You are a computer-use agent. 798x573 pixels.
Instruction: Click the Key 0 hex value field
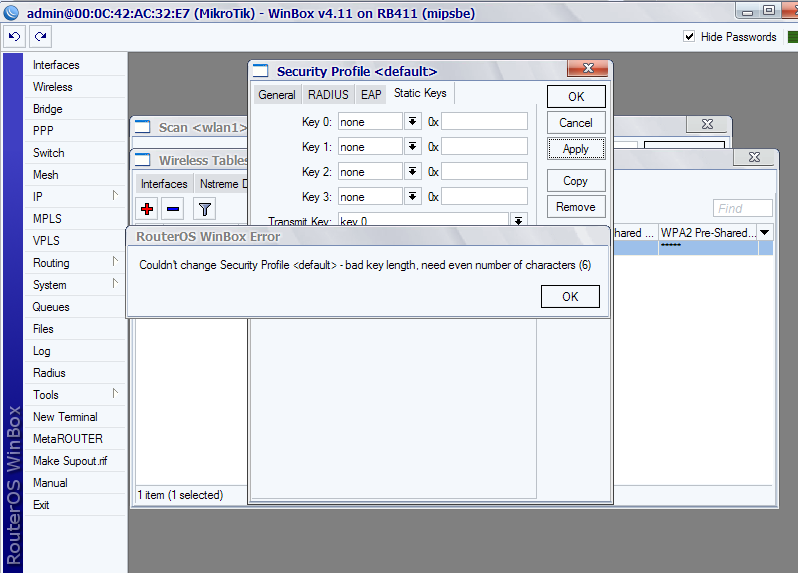pos(484,121)
